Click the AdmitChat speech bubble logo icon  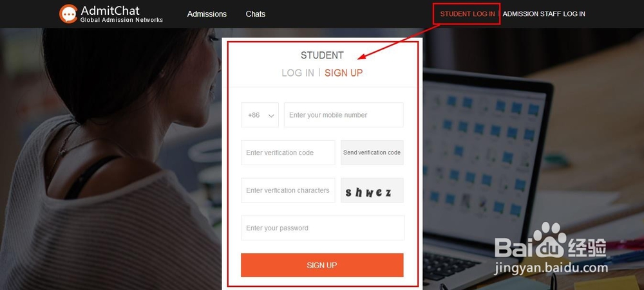click(x=68, y=14)
